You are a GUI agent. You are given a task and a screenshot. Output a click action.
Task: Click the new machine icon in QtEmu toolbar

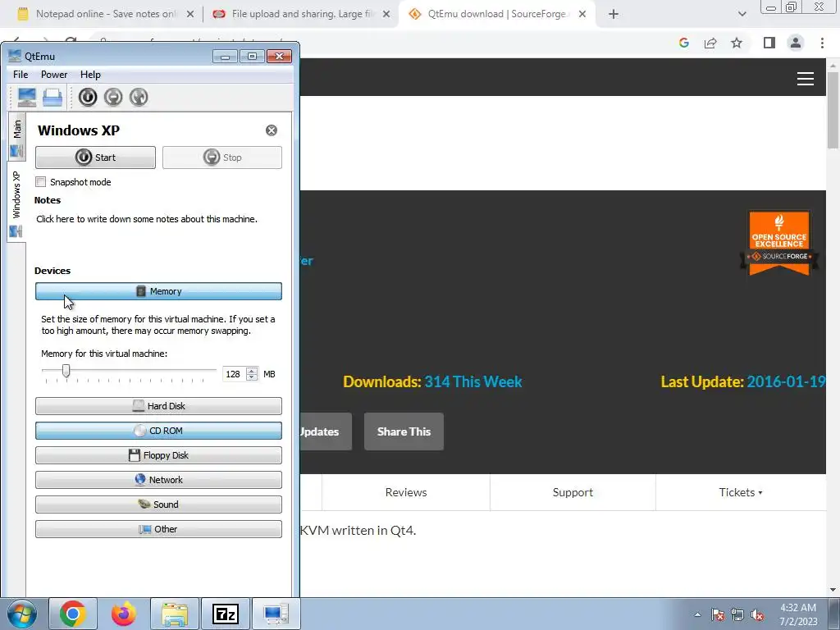[x=27, y=97]
